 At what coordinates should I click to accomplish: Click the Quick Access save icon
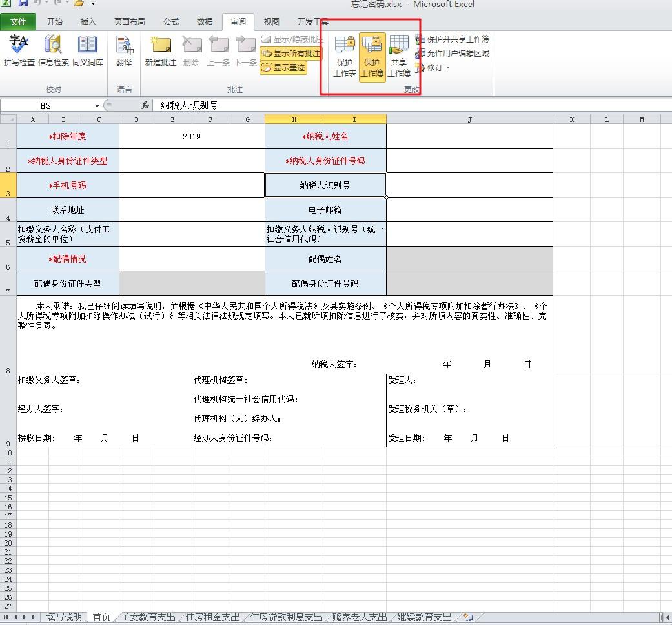[x=23, y=3]
